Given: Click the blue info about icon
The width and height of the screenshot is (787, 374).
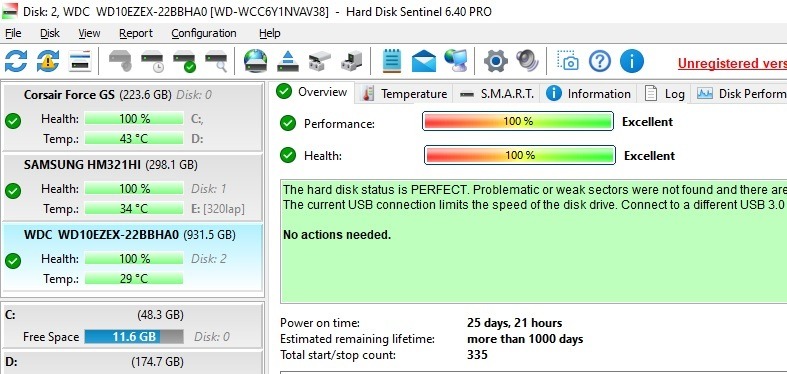Looking at the screenshot, I should [632, 61].
